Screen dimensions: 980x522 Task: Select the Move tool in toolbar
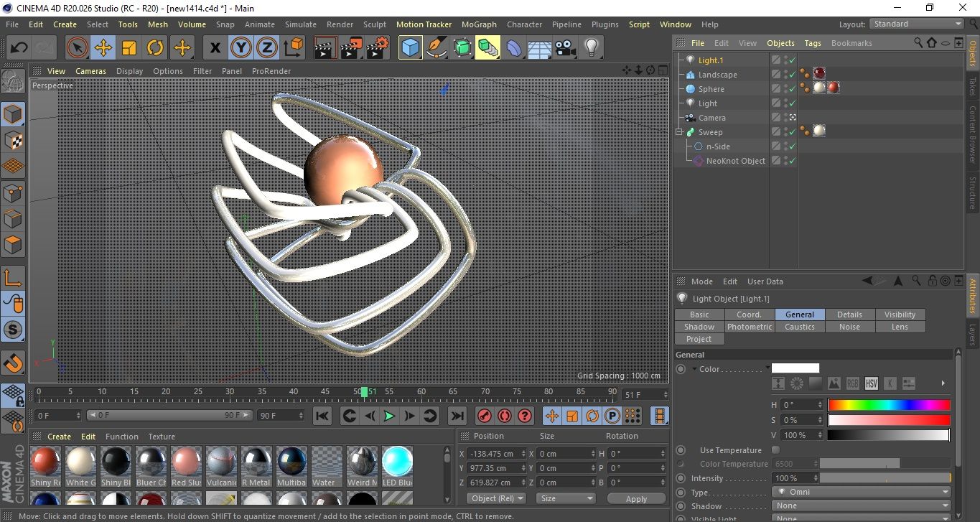point(103,48)
